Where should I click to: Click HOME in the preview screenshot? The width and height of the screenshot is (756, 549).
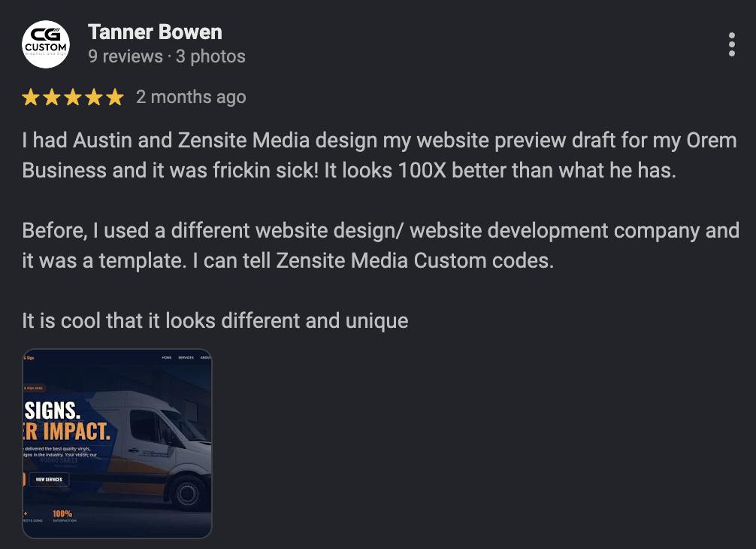(x=165, y=358)
